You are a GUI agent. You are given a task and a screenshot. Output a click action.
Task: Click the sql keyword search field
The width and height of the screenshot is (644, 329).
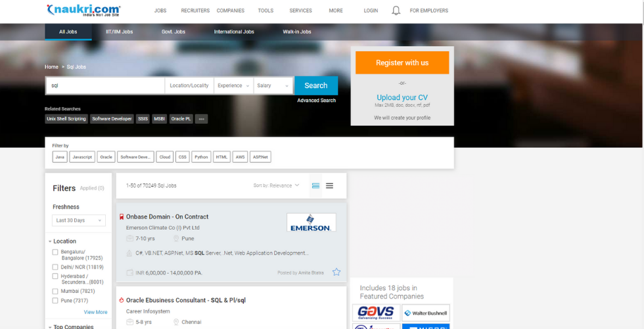pos(106,86)
